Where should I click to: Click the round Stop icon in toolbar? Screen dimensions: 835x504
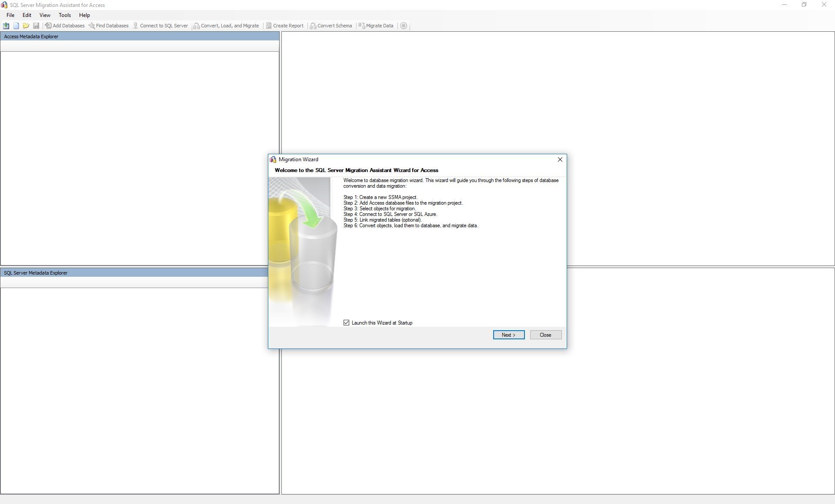(x=404, y=26)
